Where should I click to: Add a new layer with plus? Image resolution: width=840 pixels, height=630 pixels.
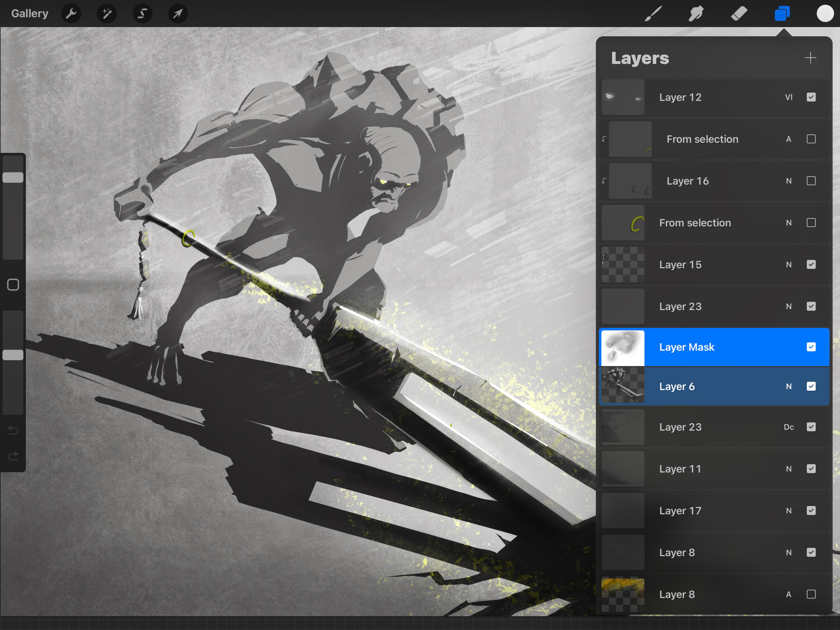click(x=810, y=58)
